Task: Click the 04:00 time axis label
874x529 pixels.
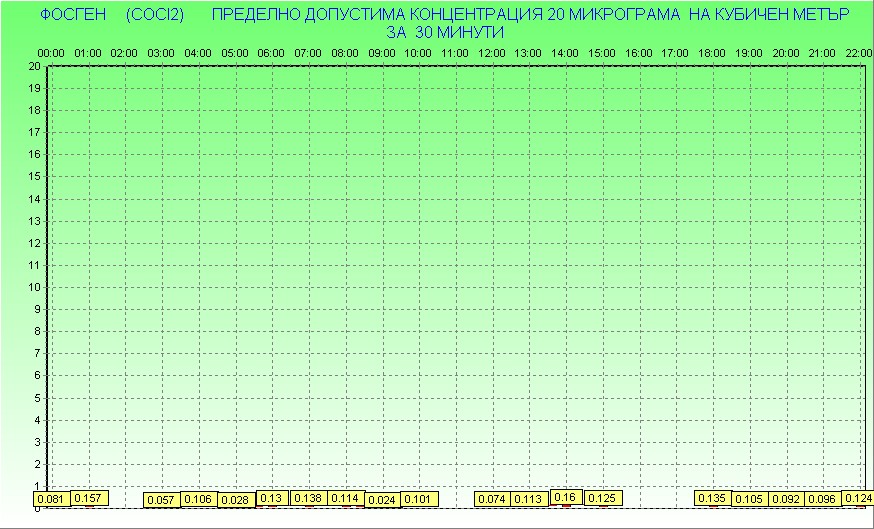Action: [x=198, y=54]
